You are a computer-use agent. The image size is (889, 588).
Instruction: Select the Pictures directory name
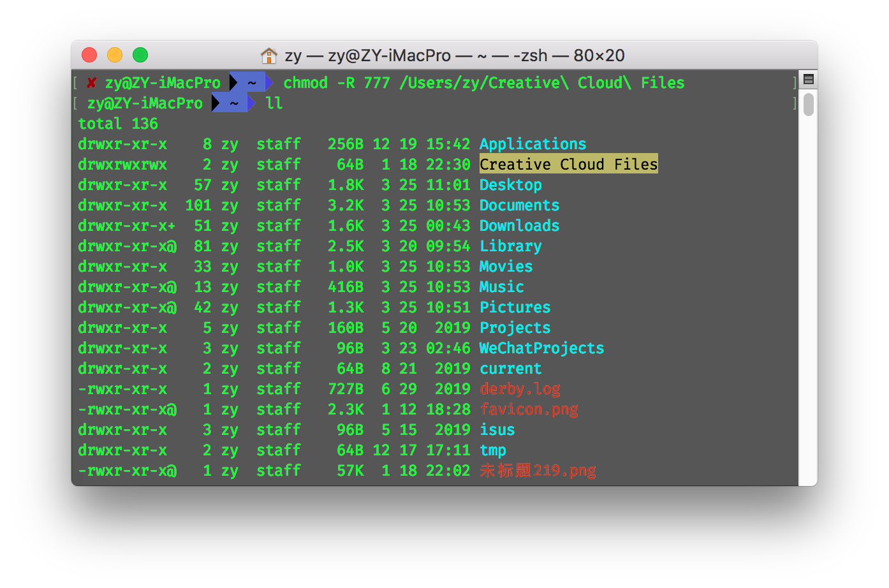tap(515, 307)
